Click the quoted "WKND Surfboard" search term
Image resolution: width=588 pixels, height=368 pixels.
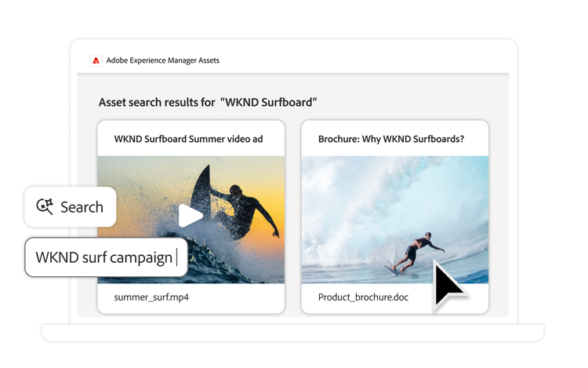point(269,103)
